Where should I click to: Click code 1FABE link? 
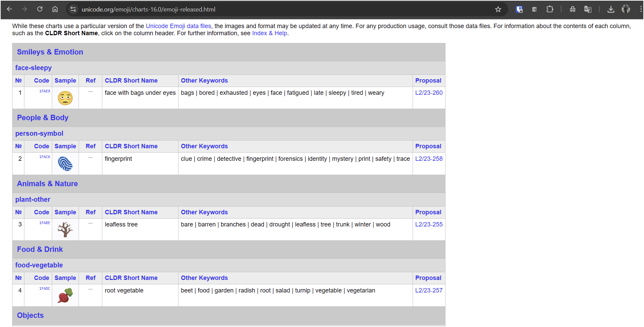click(44, 223)
